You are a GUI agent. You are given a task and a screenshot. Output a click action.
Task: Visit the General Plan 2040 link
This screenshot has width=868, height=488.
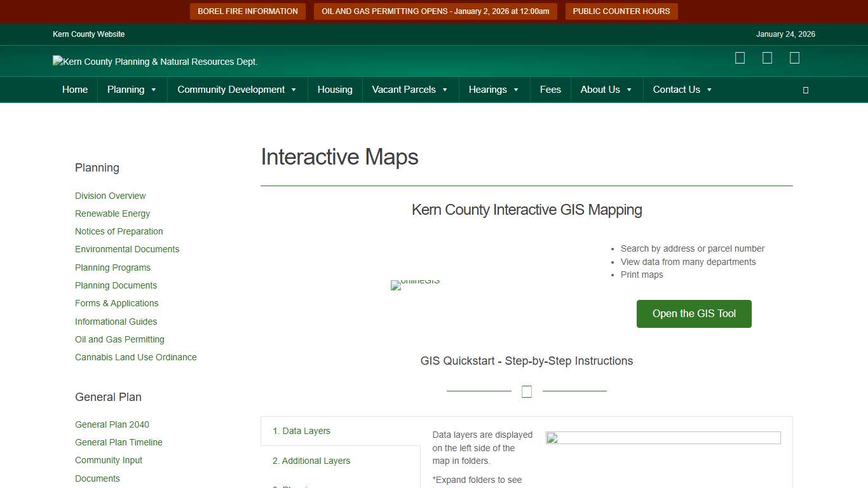112,424
